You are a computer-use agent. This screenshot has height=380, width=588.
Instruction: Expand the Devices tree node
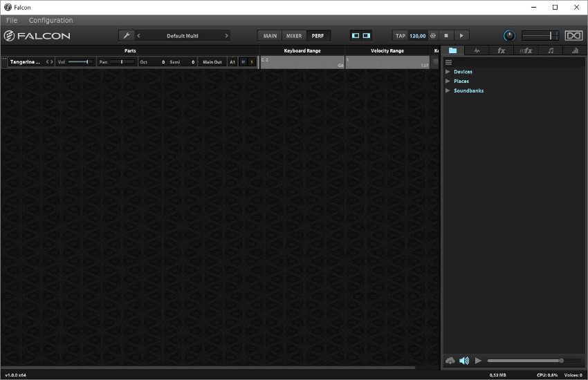coord(448,71)
